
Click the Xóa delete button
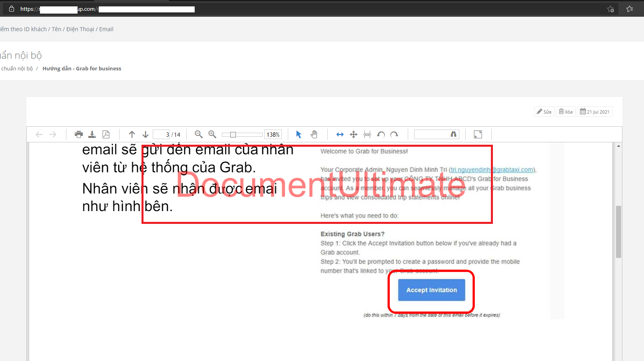pos(566,112)
